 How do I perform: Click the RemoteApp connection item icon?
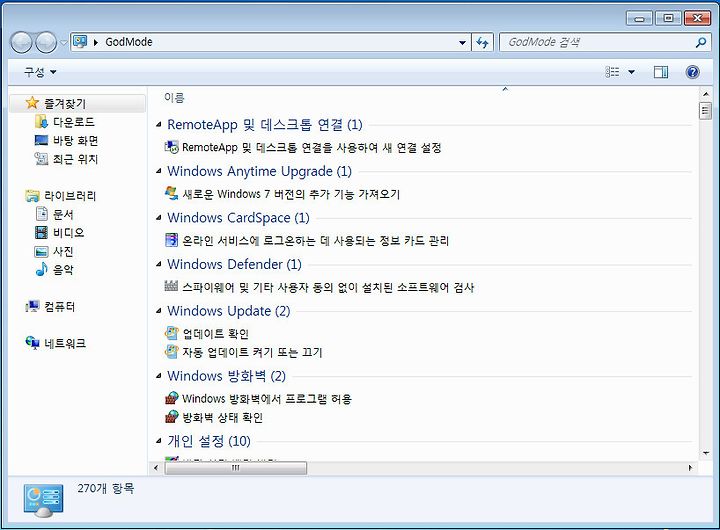[x=171, y=147]
